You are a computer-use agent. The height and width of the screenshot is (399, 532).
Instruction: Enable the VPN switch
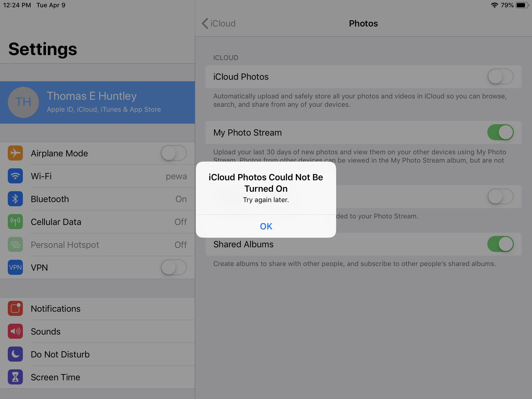coord(174,268)
